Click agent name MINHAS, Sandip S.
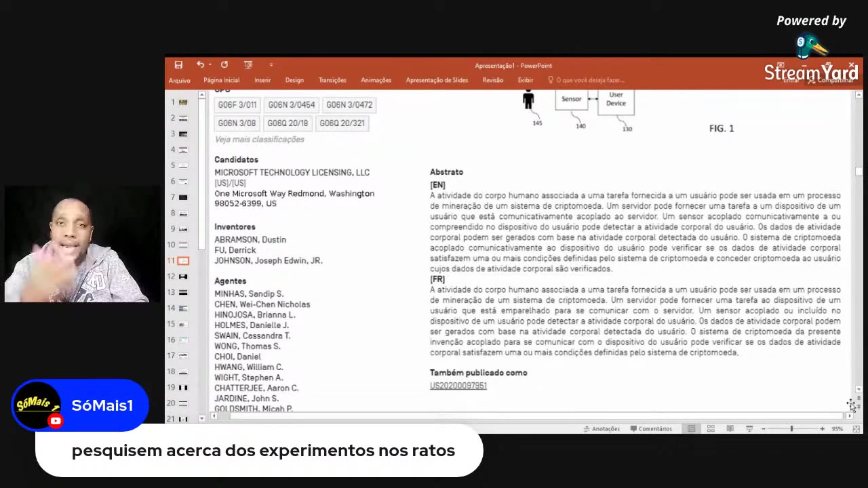The image size is (868, 488). point(249,294)
